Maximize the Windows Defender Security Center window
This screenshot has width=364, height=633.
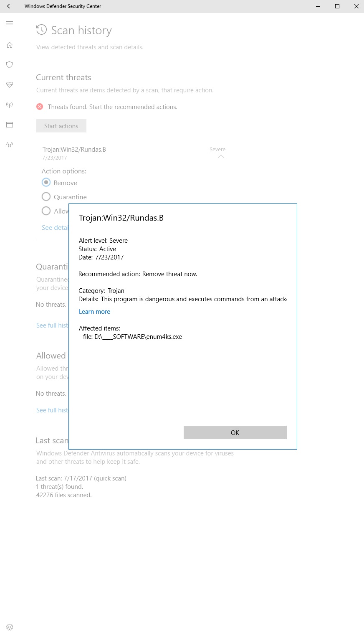(337, 6)
